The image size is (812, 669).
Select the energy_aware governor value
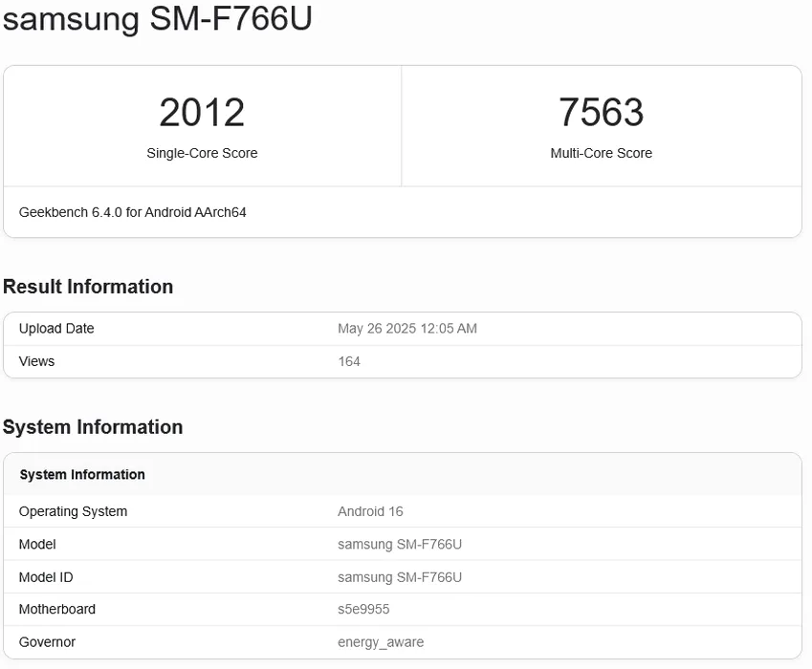[x=381, y=642]
